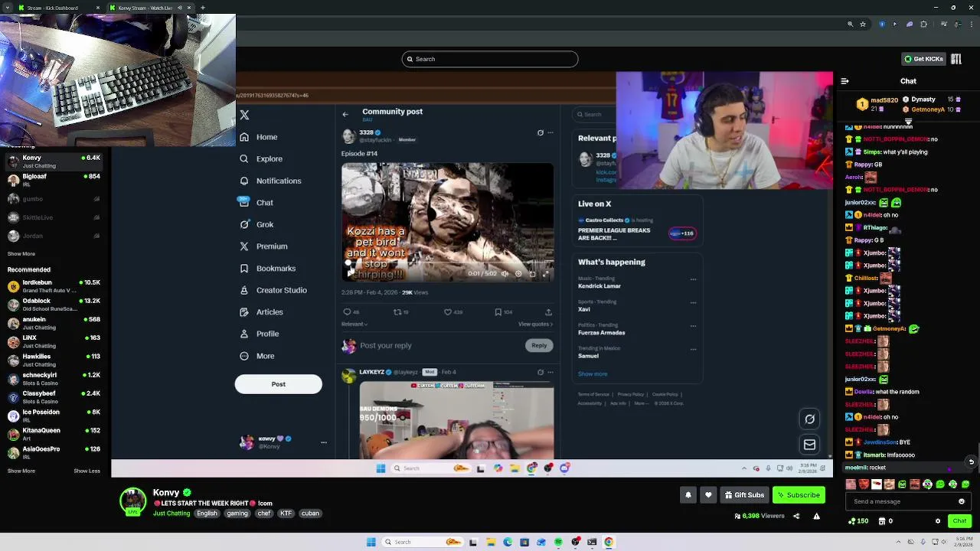Open options menu for Fuerzas Armadas trend
Viewport: 980px width, 551px height.
[694, 326]
